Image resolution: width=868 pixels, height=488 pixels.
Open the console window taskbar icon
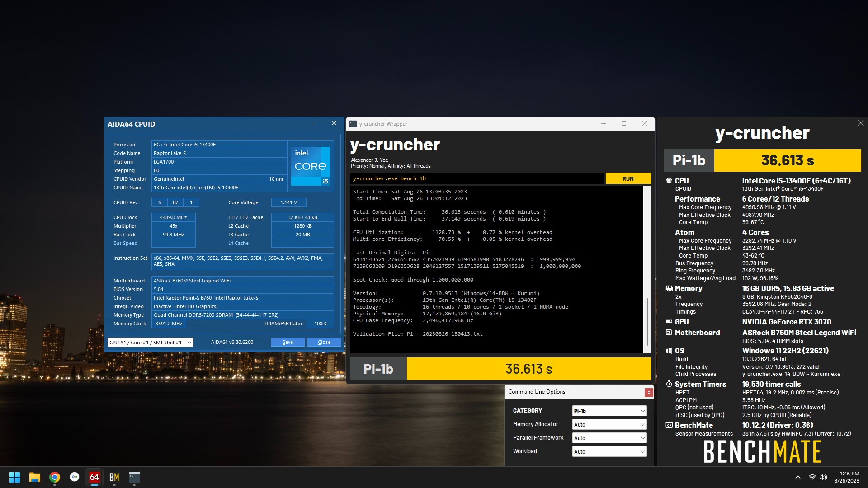click(x=134, y=477)
